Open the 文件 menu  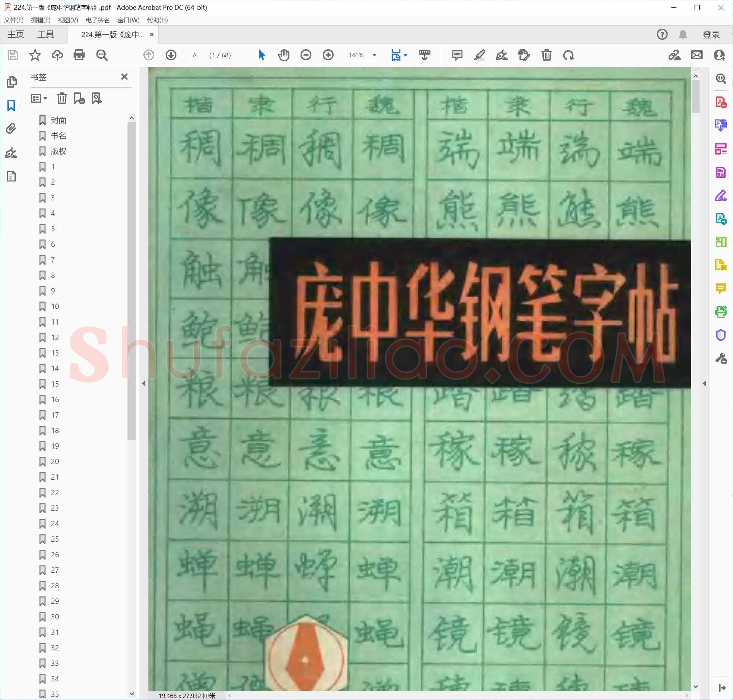coord(14,20)
